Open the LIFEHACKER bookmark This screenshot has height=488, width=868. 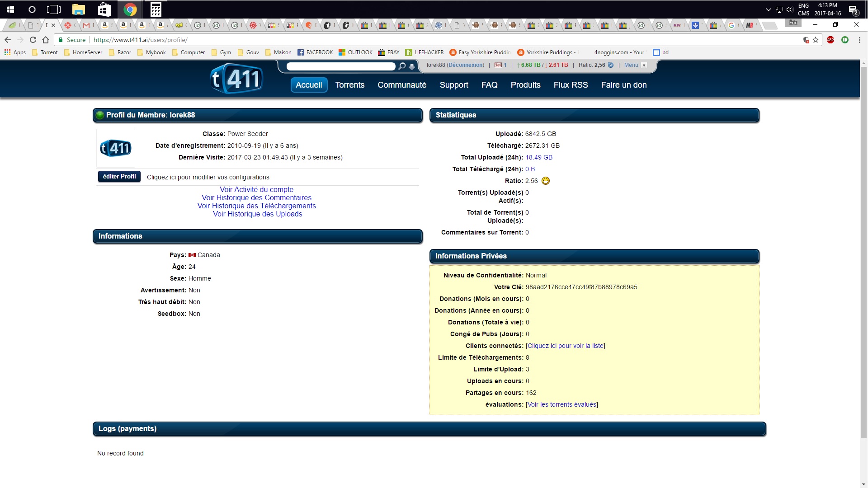tap(425, 52)
